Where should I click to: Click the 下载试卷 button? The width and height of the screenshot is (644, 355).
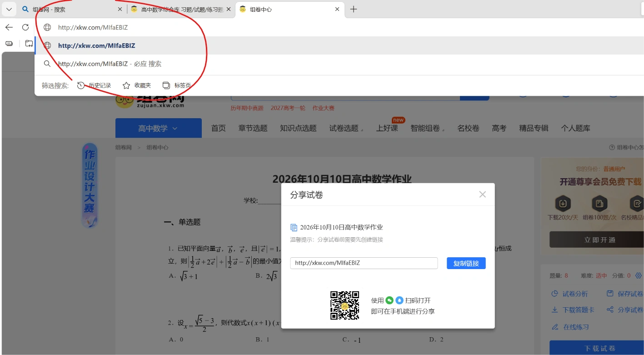[597, 348]
